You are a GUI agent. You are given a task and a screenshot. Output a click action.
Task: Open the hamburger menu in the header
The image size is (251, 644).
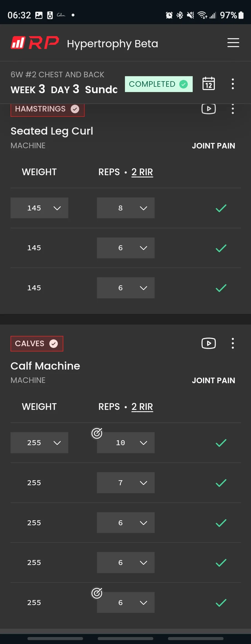pos(233,43)
